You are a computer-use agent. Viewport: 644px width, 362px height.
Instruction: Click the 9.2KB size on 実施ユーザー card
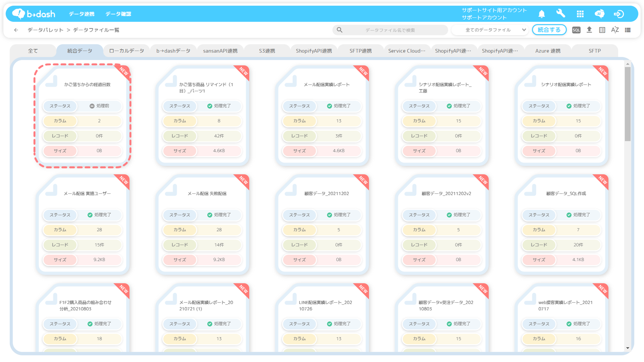[99, 260]
